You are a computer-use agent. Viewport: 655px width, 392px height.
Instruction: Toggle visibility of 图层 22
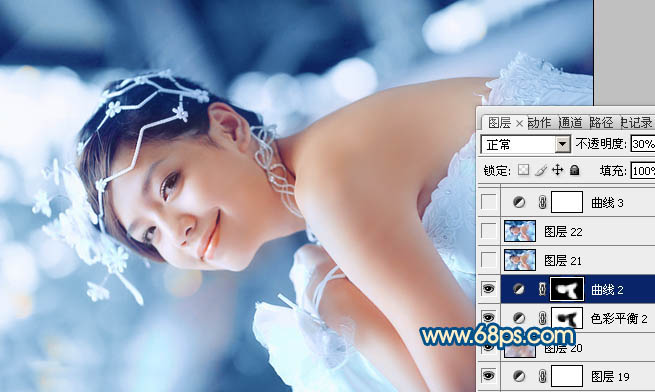coord(489,231)
